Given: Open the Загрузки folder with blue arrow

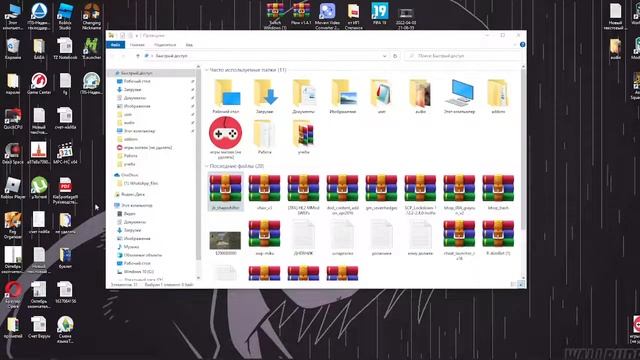Looking at the screenshot, I should [x=264, y=96].
